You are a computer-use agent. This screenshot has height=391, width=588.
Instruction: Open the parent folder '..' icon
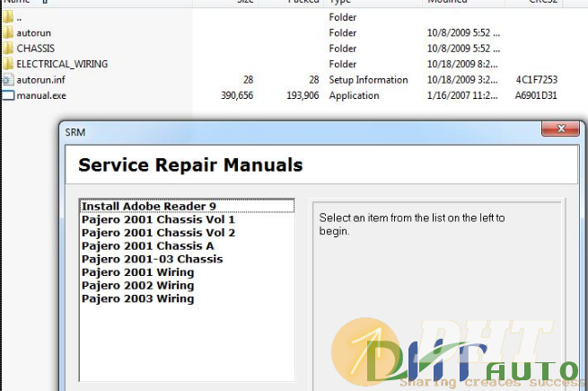click(x=7, y=17)
